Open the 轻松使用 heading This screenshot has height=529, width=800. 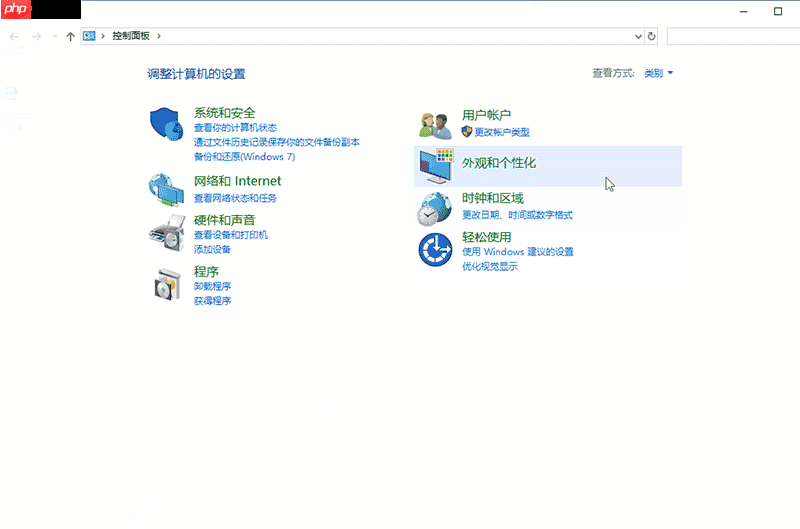(486, 237)
